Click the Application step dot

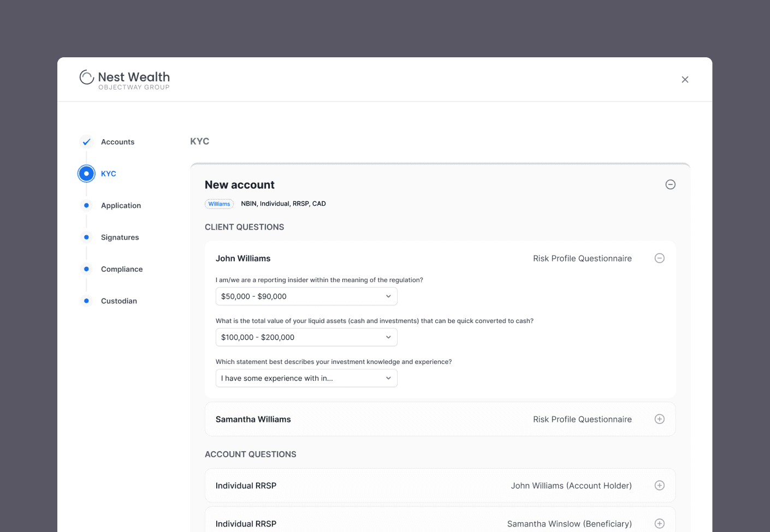pos(86,205)
